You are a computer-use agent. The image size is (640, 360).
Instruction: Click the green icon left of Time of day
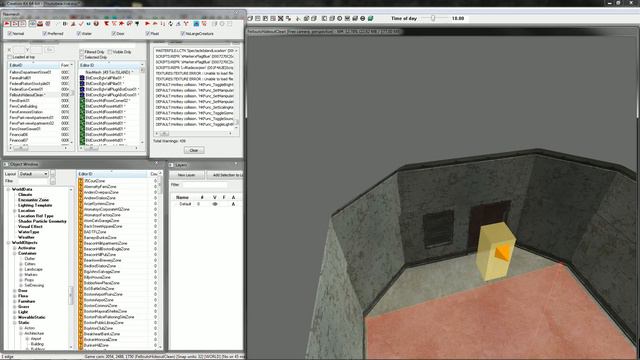tap(371, 18)
